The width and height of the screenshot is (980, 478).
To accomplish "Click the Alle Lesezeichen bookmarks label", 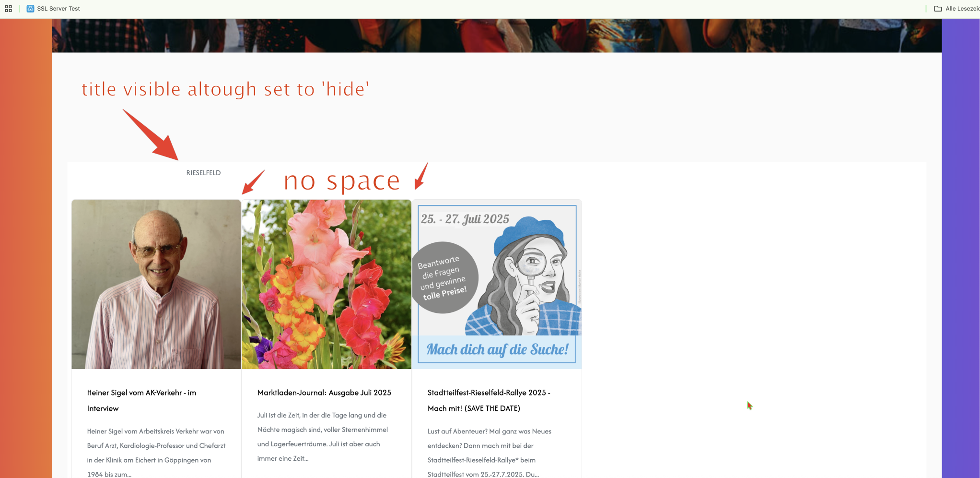I will [x=962, y=9].
